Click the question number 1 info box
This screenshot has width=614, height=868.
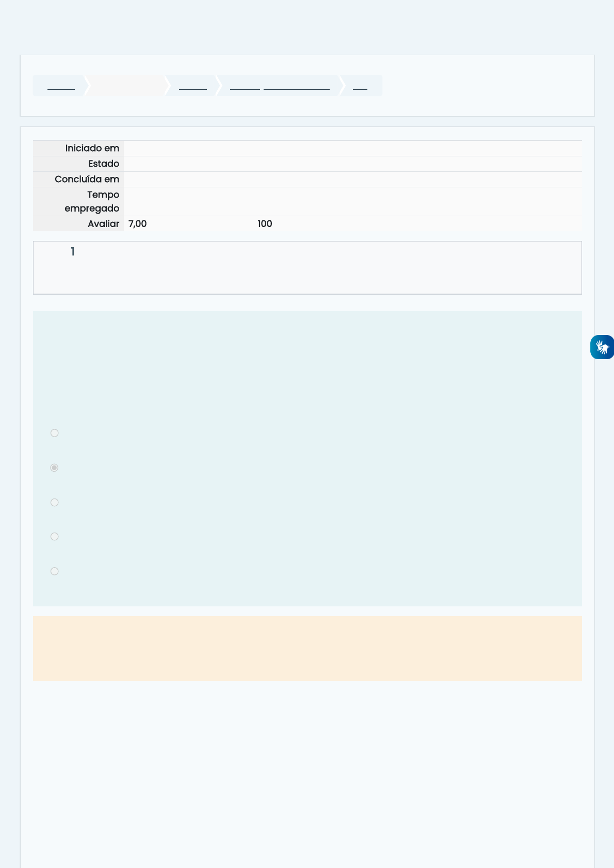tap(307, 268)
